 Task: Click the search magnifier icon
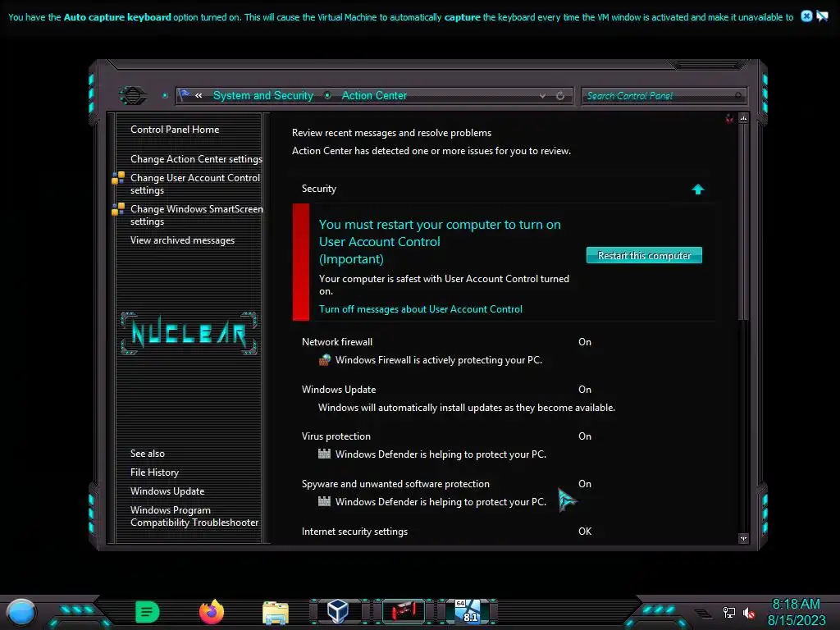coord(738,96)
